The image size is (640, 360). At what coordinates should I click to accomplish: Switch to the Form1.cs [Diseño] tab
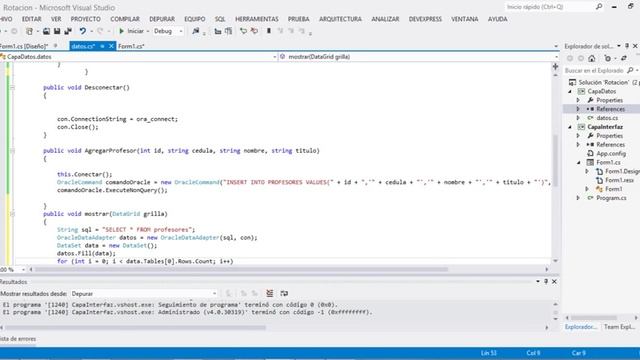(x=24, y=46)
